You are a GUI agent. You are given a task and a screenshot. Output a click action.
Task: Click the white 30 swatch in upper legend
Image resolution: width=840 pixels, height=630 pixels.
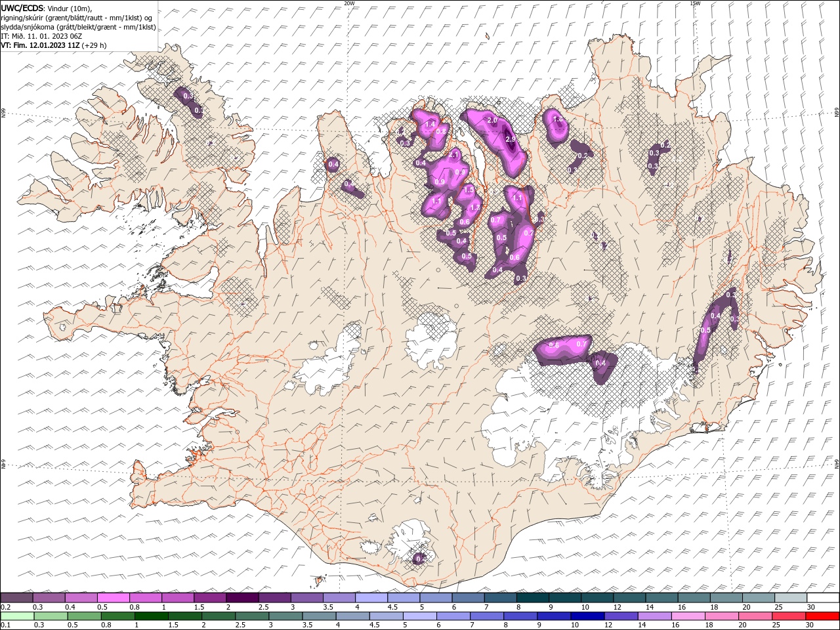[822, 598]
